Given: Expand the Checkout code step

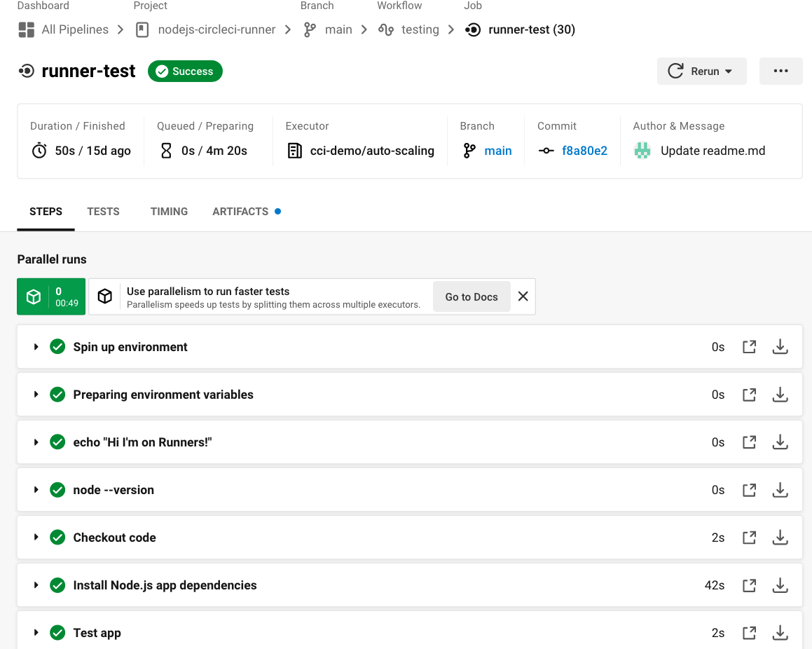Looking at the screenshot, I should 36,538.
